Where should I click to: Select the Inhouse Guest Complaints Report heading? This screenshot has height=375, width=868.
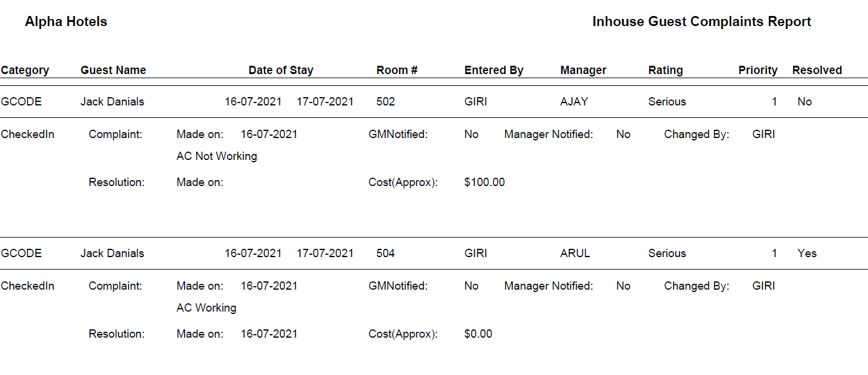click(x=701, y=22)
